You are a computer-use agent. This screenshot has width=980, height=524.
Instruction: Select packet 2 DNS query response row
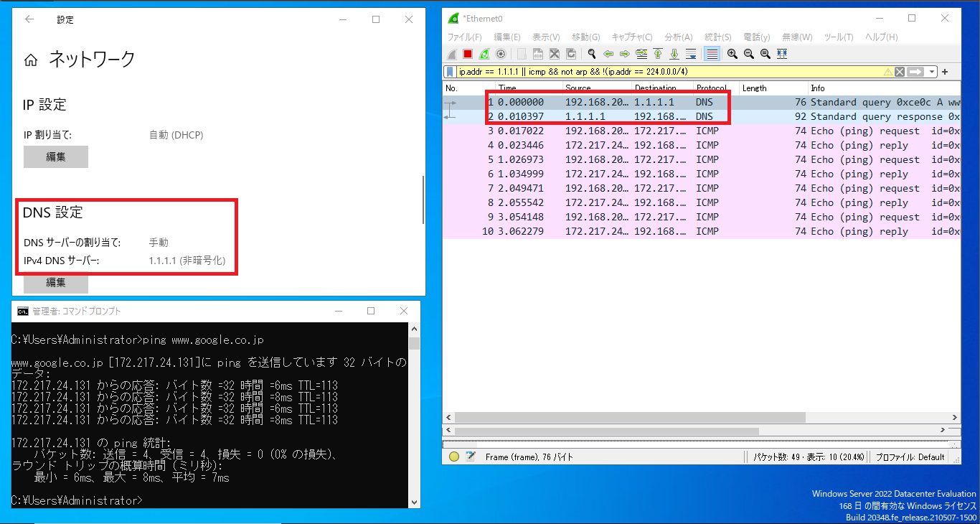pyautogui.click(x=702, y=116)
